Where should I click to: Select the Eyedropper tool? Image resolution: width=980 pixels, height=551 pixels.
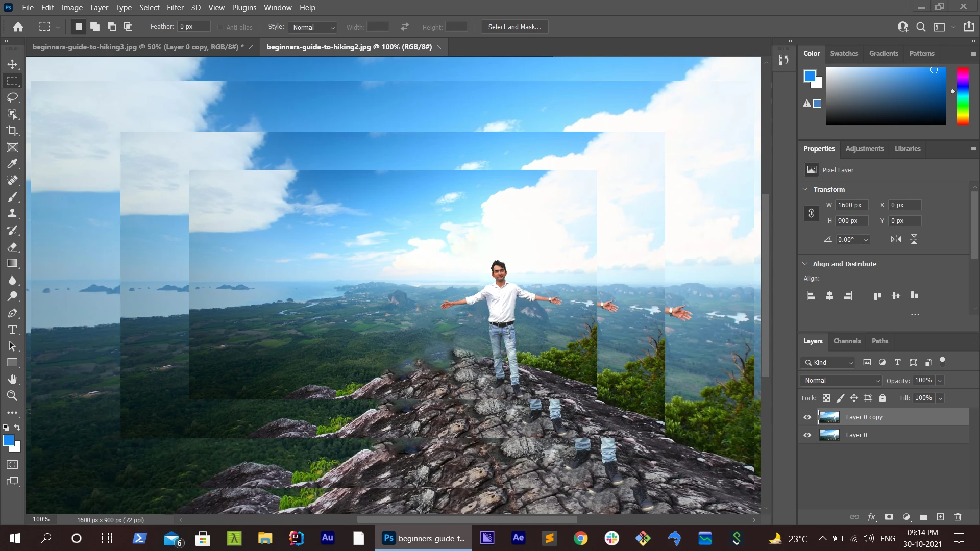tap(12, 164)
